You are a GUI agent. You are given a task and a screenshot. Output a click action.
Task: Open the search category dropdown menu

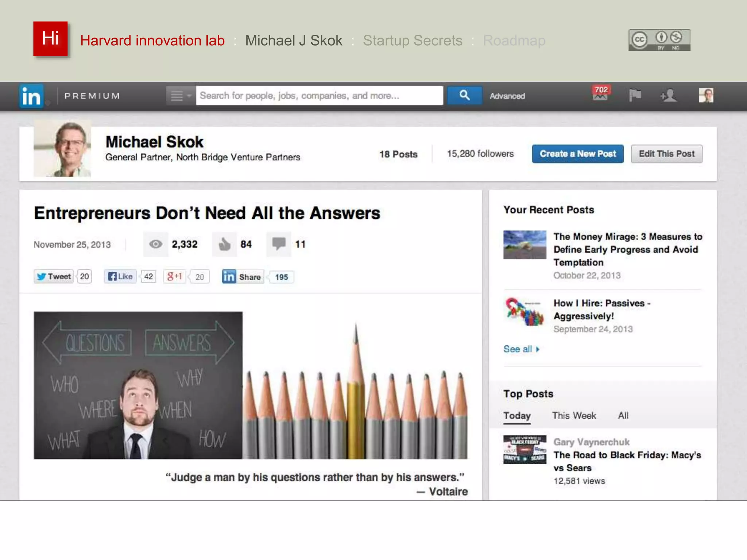coord(181,96)
